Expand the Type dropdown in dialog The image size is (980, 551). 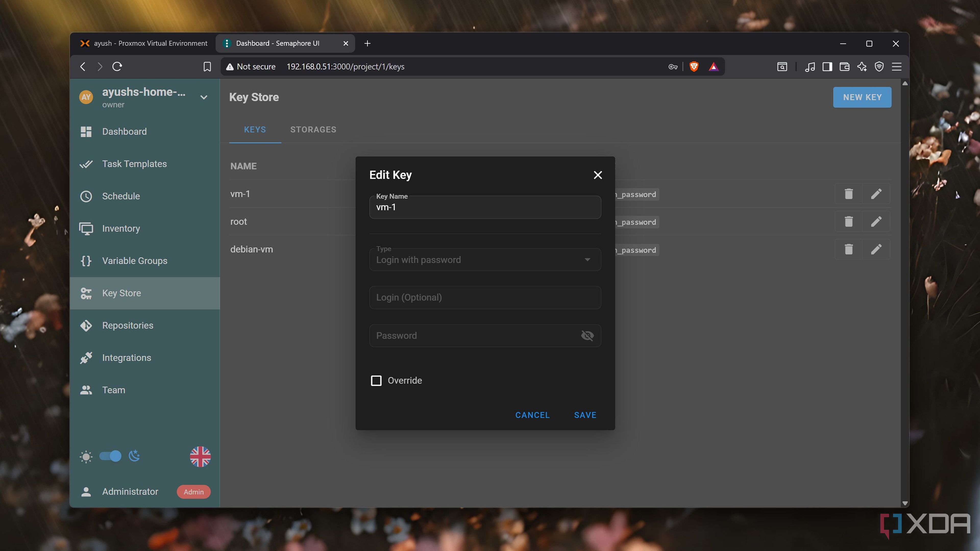click(x=485, y=260)
